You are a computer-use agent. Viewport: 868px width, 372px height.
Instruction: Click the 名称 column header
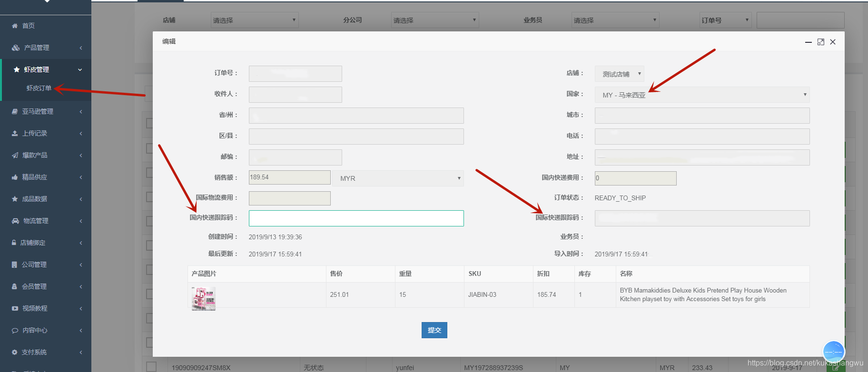pyautogui.click(x=626, y=274)
